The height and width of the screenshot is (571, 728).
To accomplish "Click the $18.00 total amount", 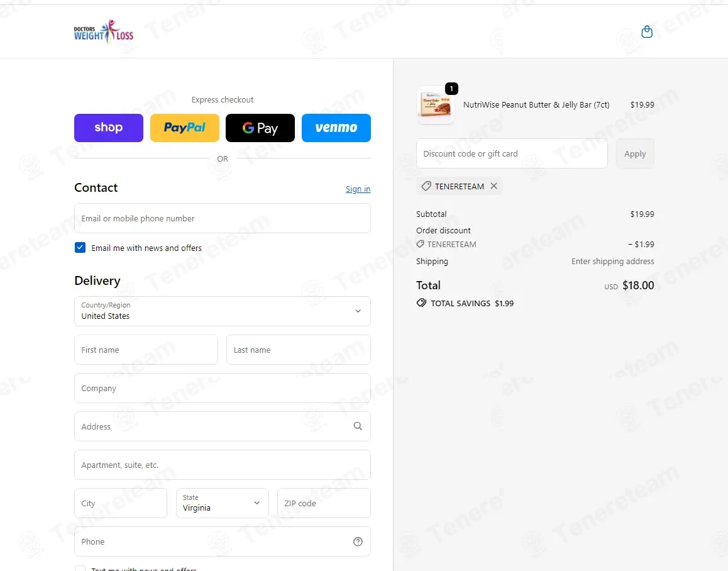I will coord(638,285).
